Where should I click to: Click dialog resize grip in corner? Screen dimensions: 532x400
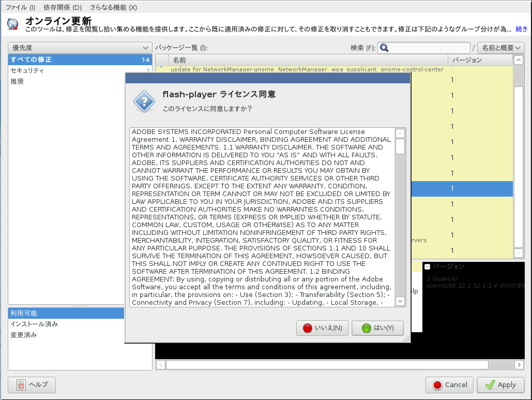(x=406, y=339)
